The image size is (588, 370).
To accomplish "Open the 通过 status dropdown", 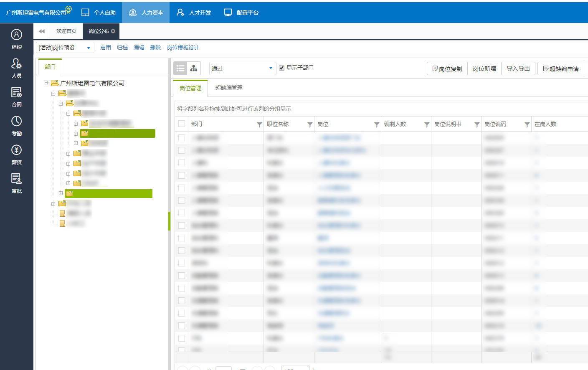I will click(243, 68).
